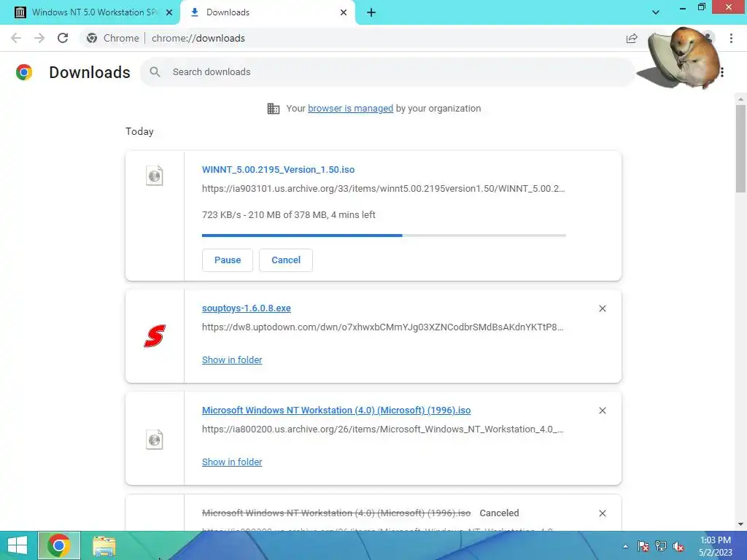Click the WINNT_5.00.2195_Version_1.50.iso file name
Screen dimensions: 747x560
click(x=278, y=169)
